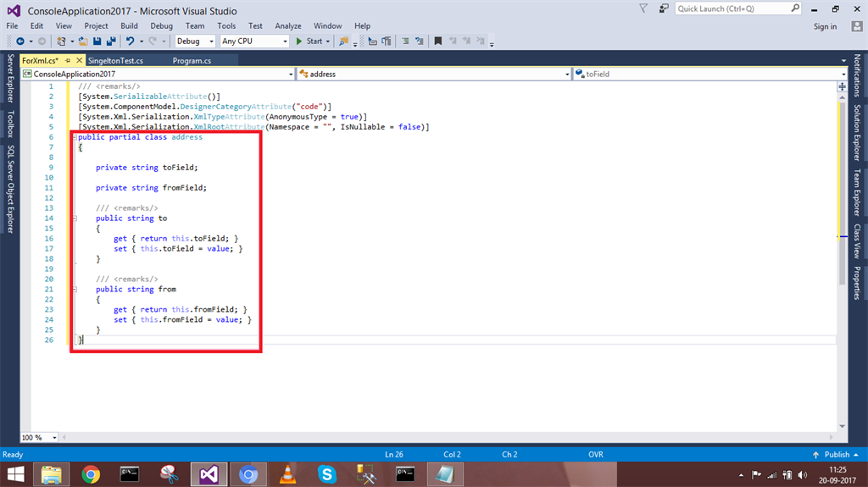868x487 pixels.
Task: Split the editor window with the splitter icon
Action: (x=842, y=86)
